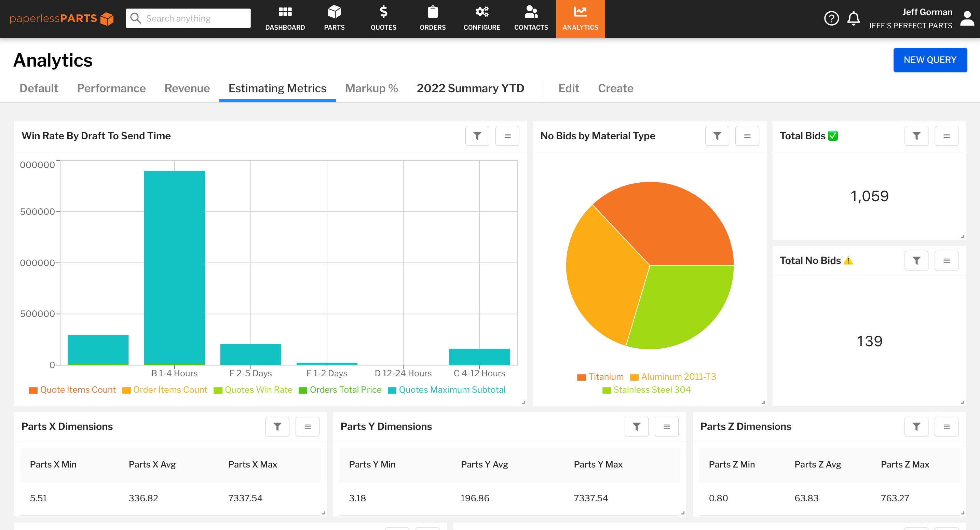
Task: Switch to 2022 Summary YTD tab
Action: [471, 88]
